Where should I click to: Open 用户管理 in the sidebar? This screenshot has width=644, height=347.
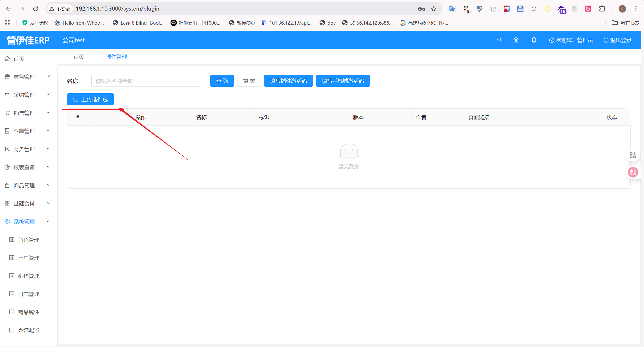click(29, 258)
